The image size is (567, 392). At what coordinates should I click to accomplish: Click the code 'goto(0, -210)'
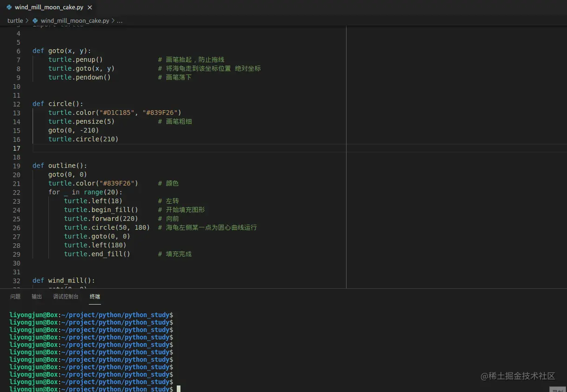pyautogui.click(x=73, y=130)
